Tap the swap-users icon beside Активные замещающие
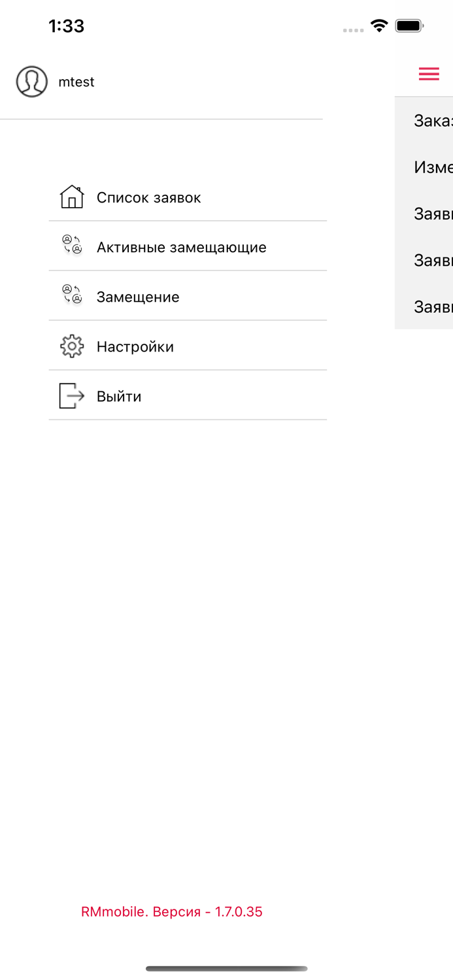 (72, 245)
